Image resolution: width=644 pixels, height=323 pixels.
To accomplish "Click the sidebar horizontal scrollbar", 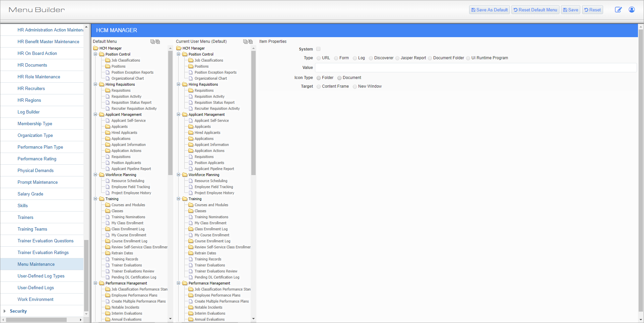I will (36, 320).
